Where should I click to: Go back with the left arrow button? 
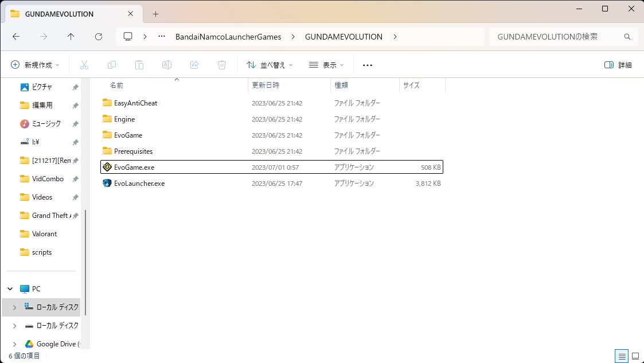(x=16, y=37)
